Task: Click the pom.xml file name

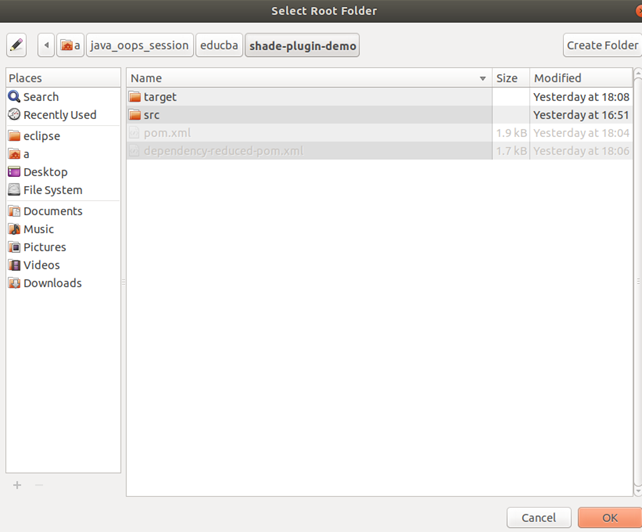Action: pyautogui.click(x=167, y=133)
